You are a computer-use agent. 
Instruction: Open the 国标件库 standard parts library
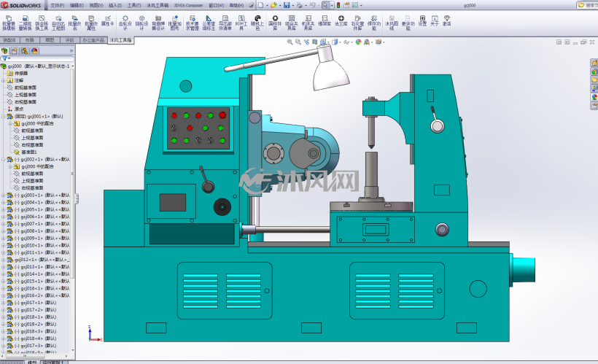[x=275, y=23]
